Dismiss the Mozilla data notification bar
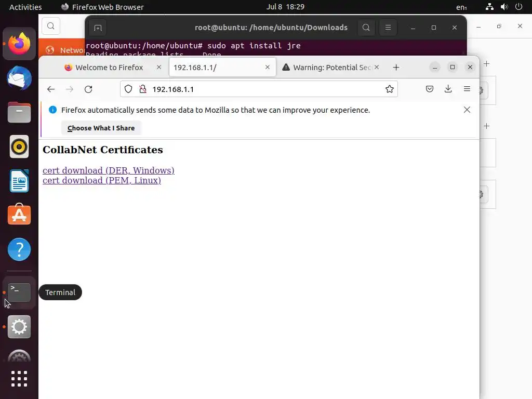The height and width of the screenshot is (399, 532). [x=467, y=110]
